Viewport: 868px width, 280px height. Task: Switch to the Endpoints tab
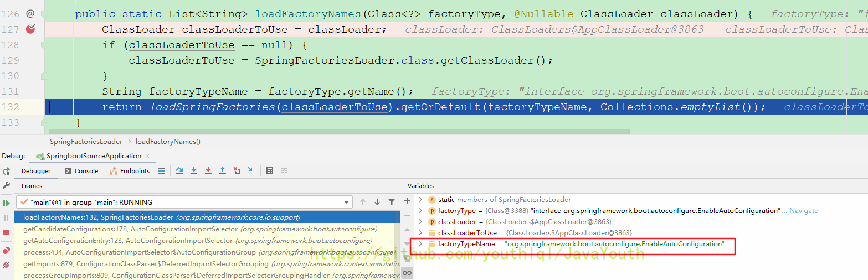[130, 171]
